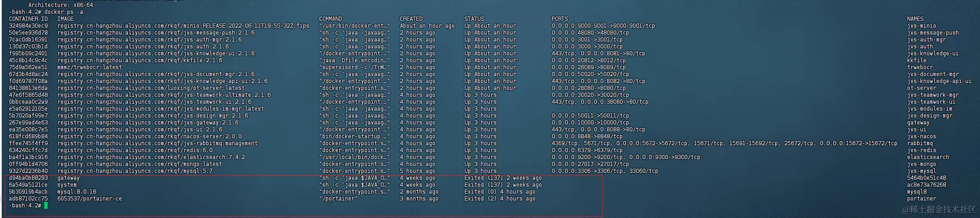The width and height of the screenshot is (980, 218).
Task: Select container ID adb87102cc75
Action: pyautogui.click(x=28, y=199)
